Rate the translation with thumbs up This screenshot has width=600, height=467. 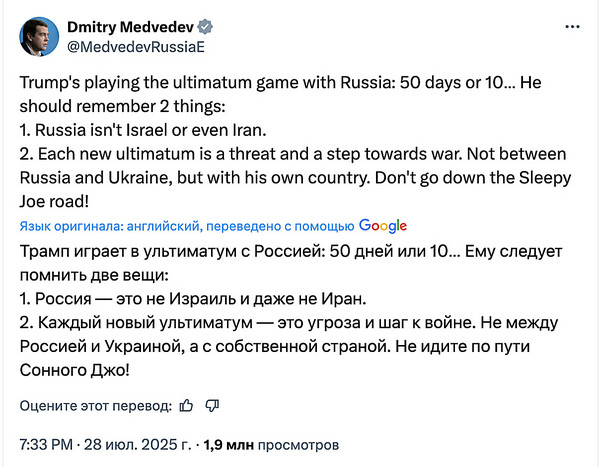click(186, 405)
